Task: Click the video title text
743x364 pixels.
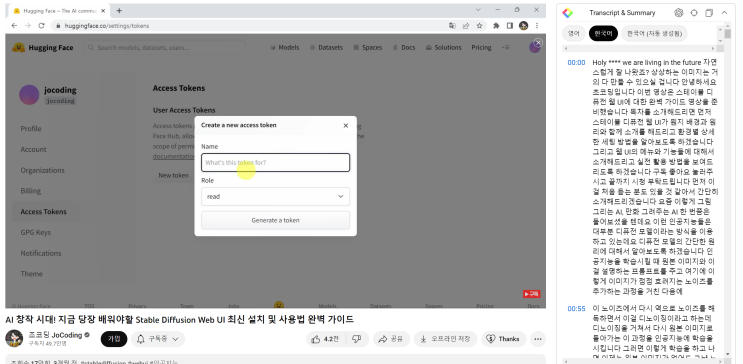Action: [179, 319]
